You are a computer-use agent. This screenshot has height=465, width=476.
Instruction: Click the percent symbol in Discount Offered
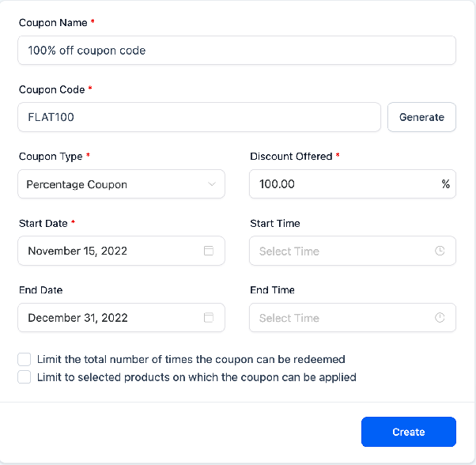[x=446, y=184]
